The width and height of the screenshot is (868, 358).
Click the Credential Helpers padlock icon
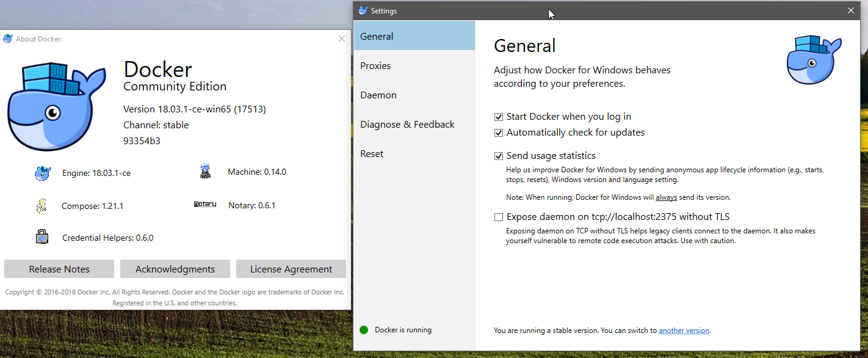point(42,237)
